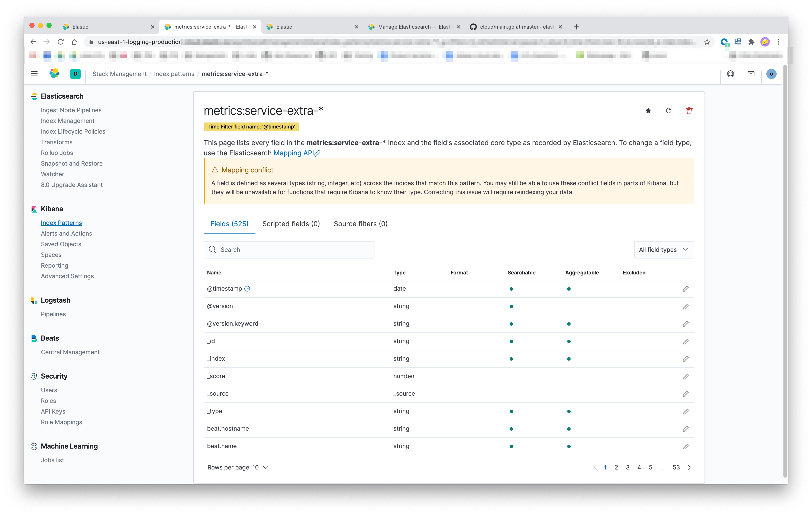The height and width of the screenshot is (516, 812).
Task: Open Kibana help menu icon
Action: [x=730, y=74]
